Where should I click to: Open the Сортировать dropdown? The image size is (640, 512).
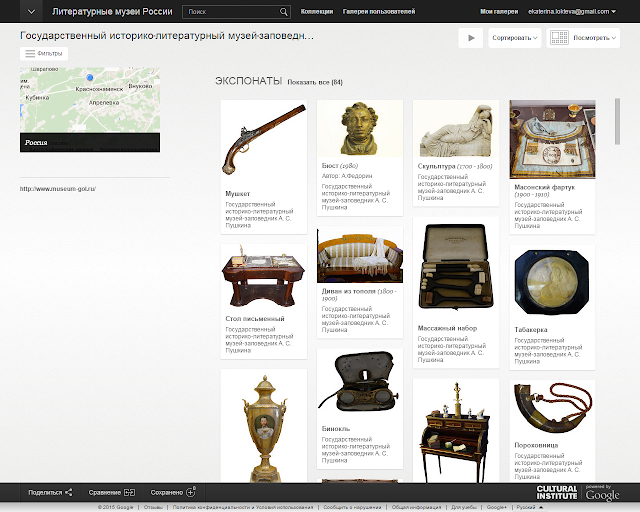[x=515, y=38]
